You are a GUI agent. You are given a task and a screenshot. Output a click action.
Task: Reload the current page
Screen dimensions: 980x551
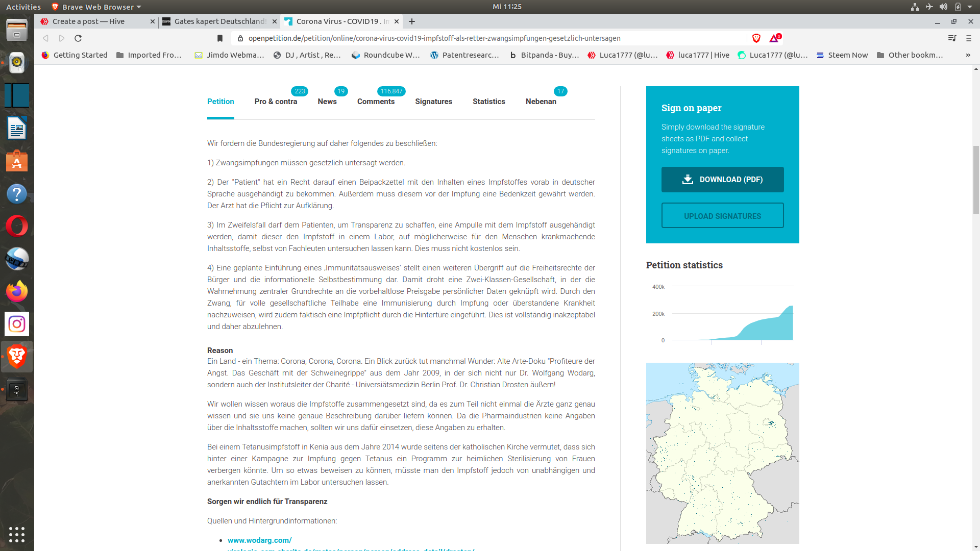click(x=78, y=38)
